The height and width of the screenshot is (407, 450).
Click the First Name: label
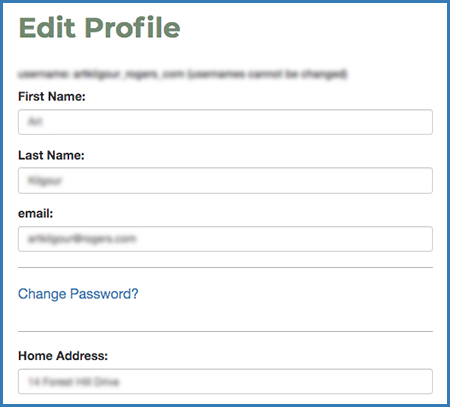pos(52,97)
